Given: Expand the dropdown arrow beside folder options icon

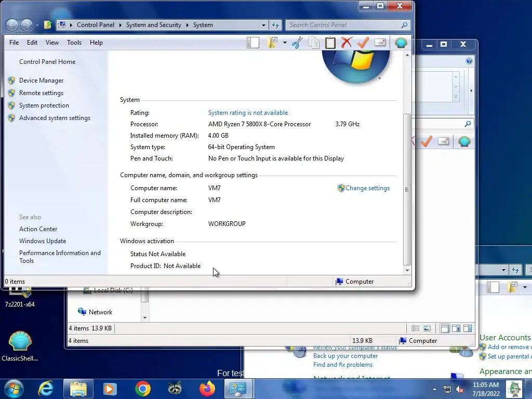Looking at the screenshot, I should pyautogui.click(x=285, y=43).
